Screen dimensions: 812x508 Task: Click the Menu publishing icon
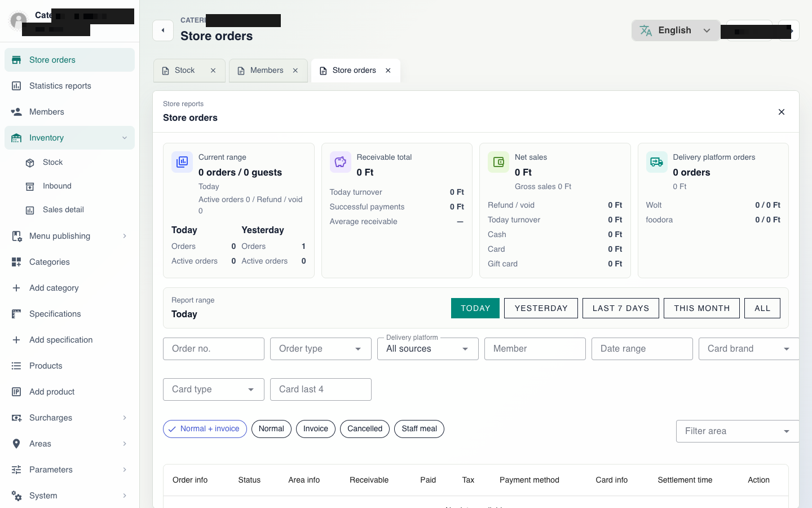[x=16, y=236]
